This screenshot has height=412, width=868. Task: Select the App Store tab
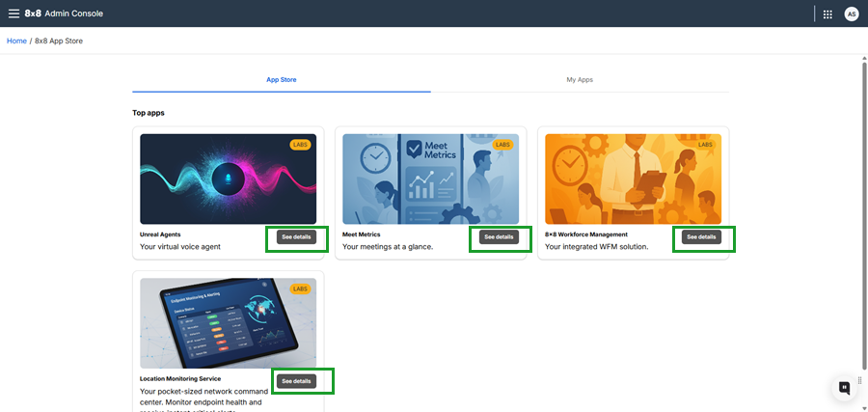[282, 79]
